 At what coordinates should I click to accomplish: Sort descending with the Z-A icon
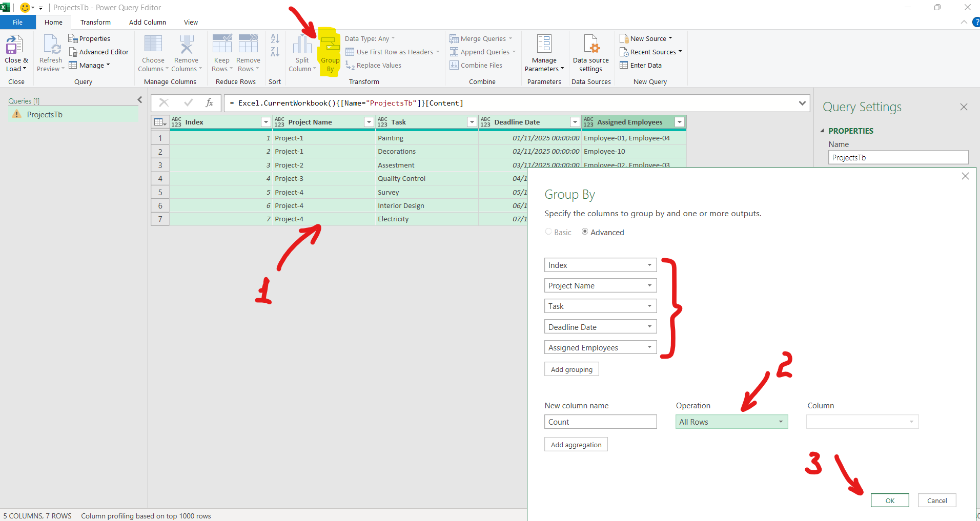[x=275, y=52]
